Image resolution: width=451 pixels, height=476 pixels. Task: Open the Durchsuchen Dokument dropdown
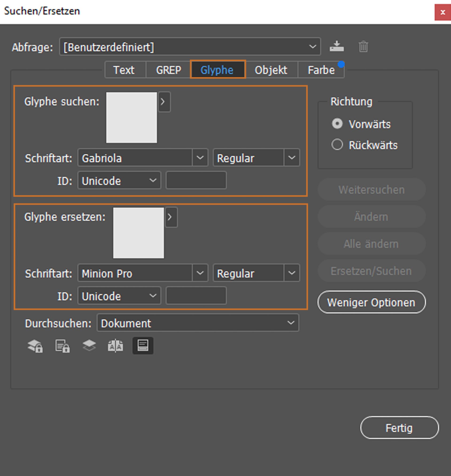coord(198,323)
